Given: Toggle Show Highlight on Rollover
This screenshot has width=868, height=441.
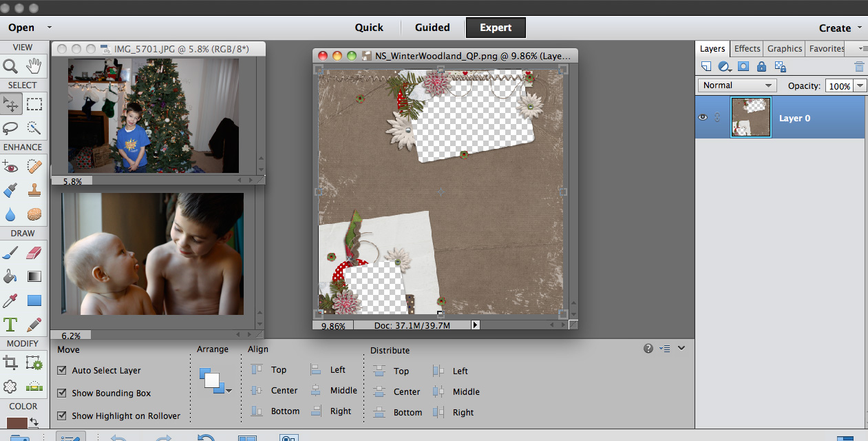Looking at the screenshot, I should [x=63, y=416].
